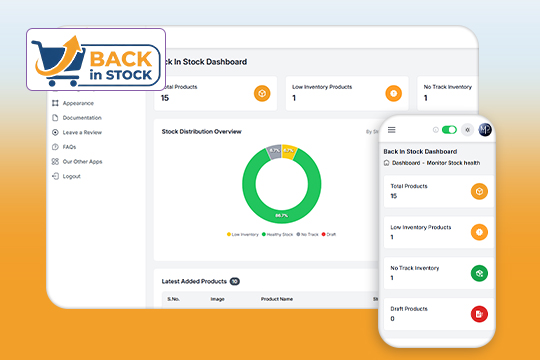The image size is (540, 360).
Task: Click mobile Low Inventory Products icon
Action: (x=479, y=232)
